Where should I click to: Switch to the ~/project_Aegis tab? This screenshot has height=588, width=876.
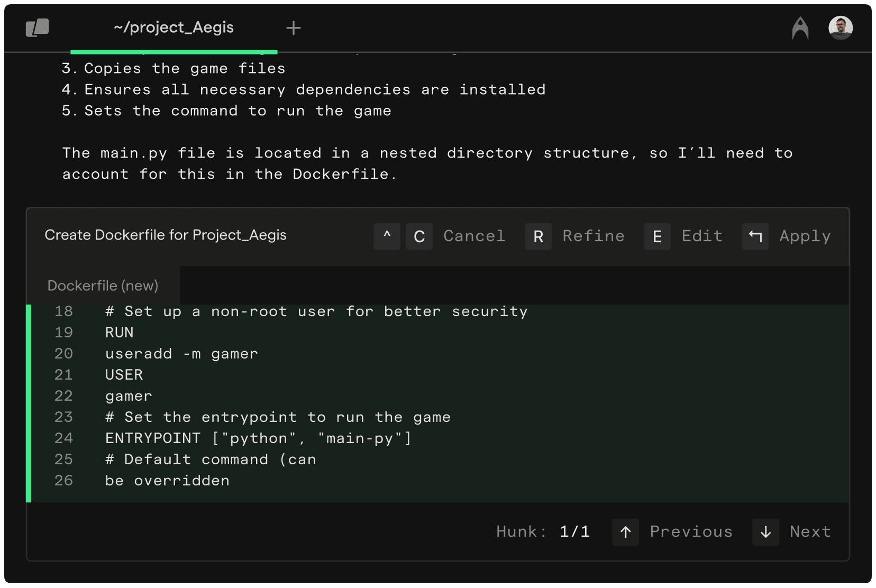174,27
